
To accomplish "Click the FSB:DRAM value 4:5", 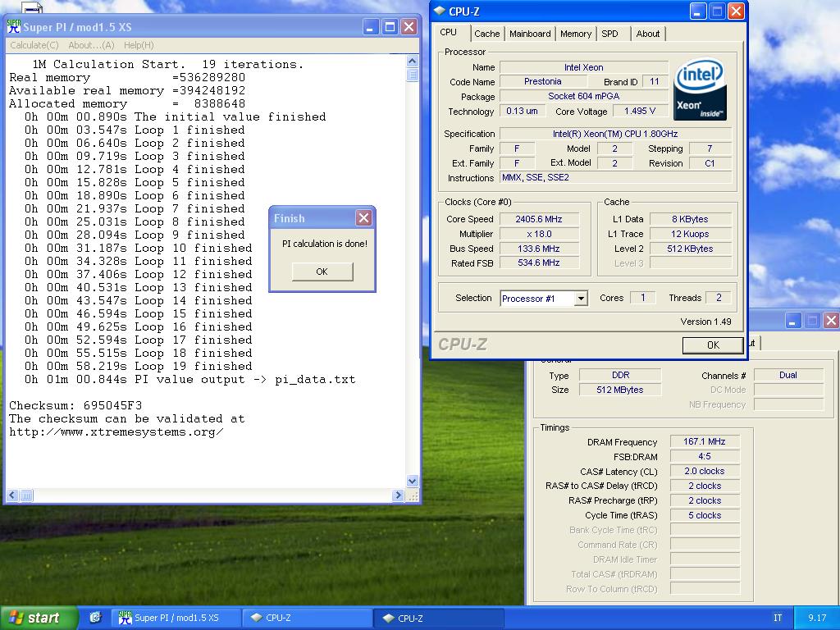I will pyautogui.click(x=705, y=456).
